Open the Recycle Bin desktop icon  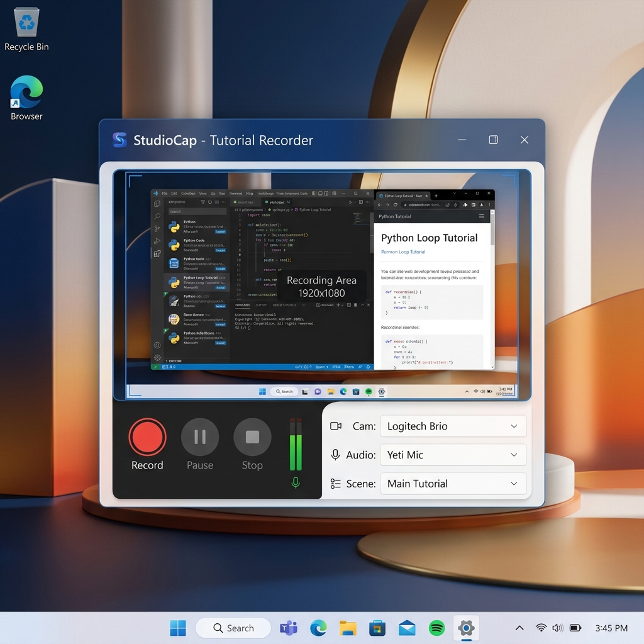pos(26,30)
